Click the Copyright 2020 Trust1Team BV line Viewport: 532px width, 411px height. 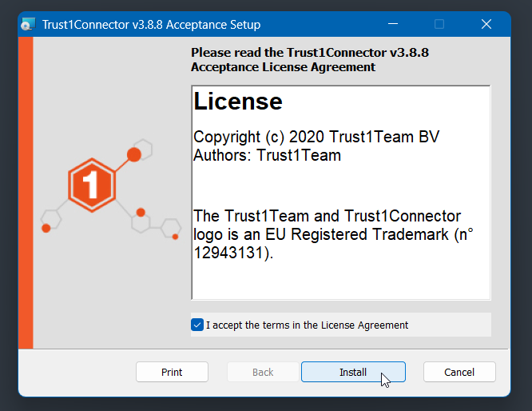[x=316, y=137]
